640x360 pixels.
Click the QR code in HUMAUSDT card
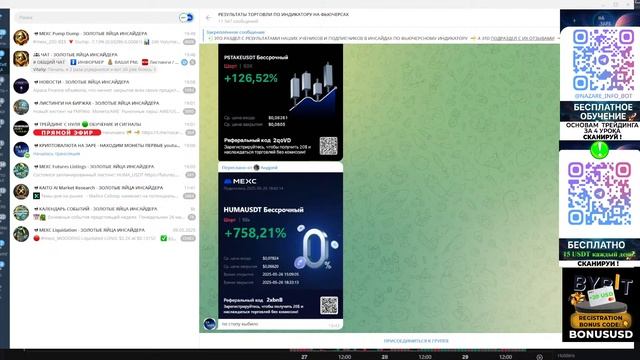(329, 305)
